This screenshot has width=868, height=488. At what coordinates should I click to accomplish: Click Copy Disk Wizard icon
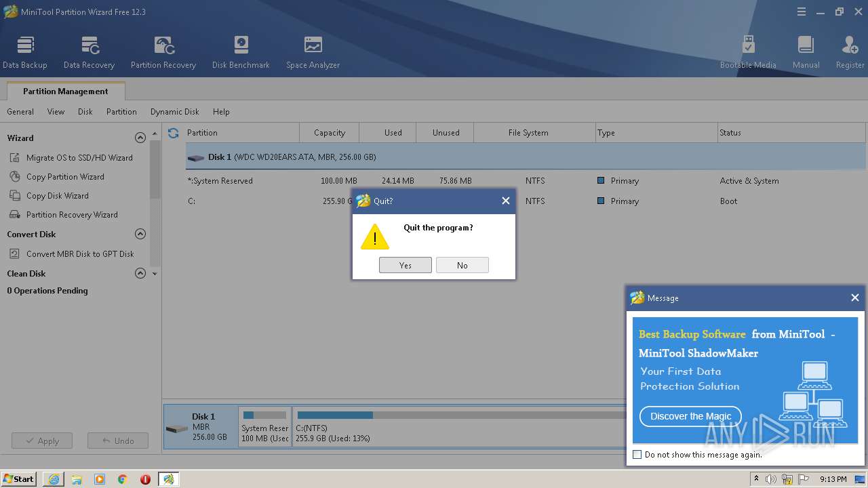tap(15, 196)
